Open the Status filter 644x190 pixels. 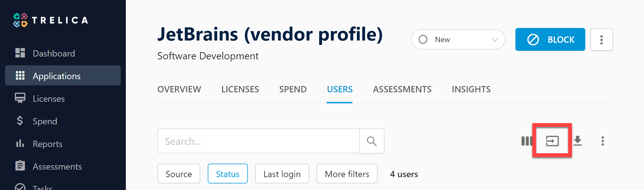[227, 174]
